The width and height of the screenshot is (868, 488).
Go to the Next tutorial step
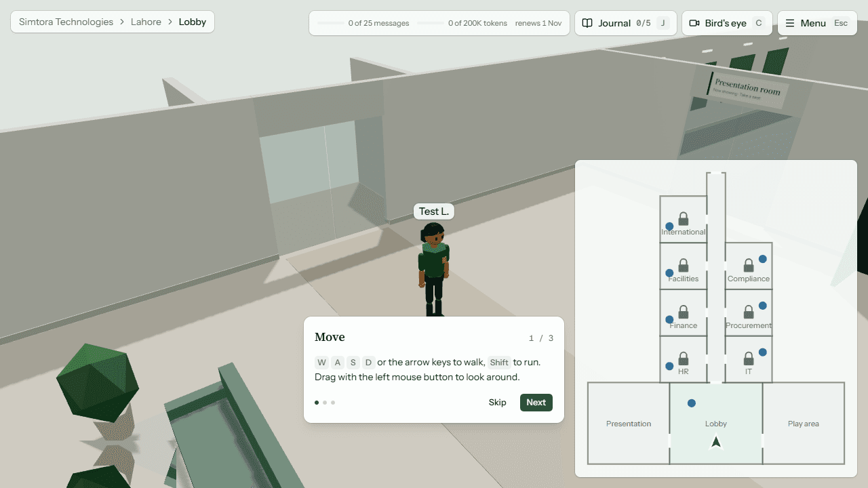(536, 403)
